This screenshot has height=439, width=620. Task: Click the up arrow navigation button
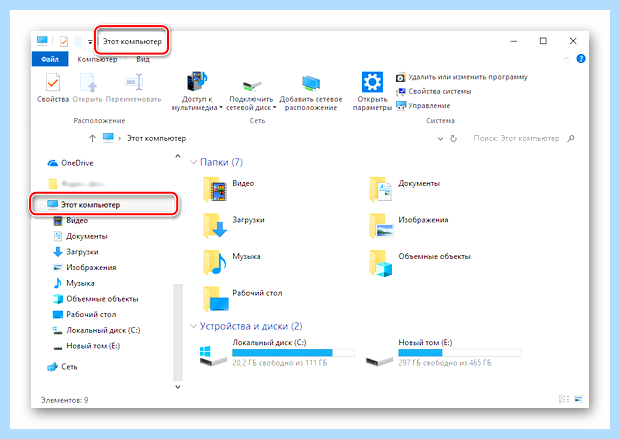(92, 138)
